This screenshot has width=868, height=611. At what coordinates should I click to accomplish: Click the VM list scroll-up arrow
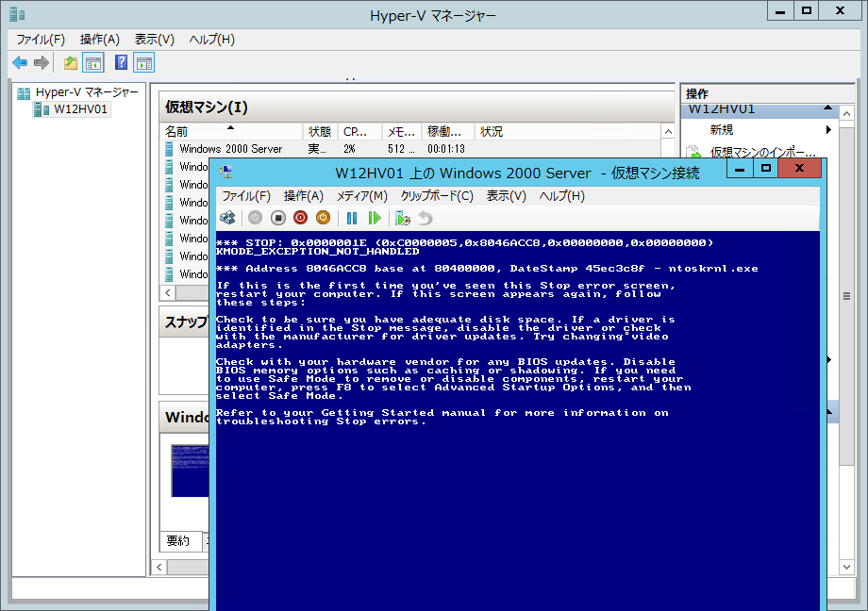[668, 132]
